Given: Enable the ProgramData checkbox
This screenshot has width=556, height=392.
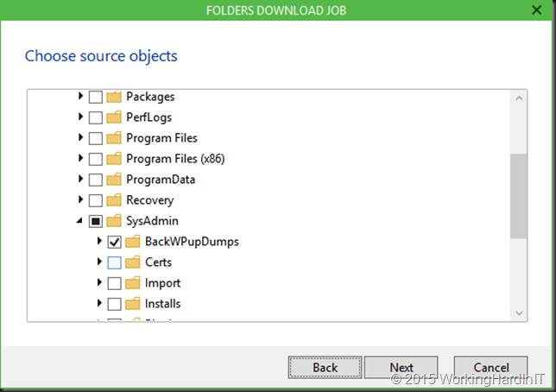Looking at the screenshot, I should 95,180.
